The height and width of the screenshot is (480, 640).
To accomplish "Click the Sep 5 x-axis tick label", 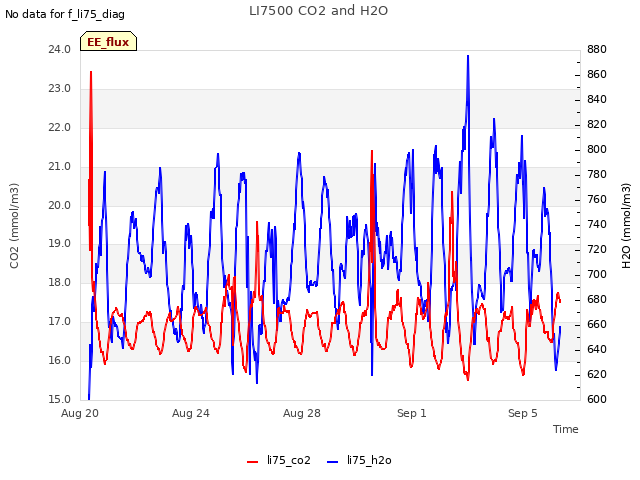I will coord(523,413).
